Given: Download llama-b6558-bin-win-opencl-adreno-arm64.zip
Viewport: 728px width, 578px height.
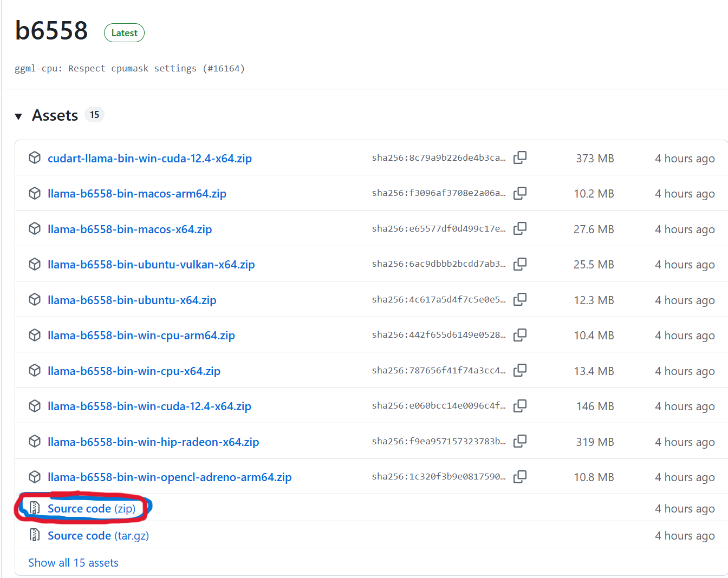Looking at the screenshot, I should click(170, 477).
